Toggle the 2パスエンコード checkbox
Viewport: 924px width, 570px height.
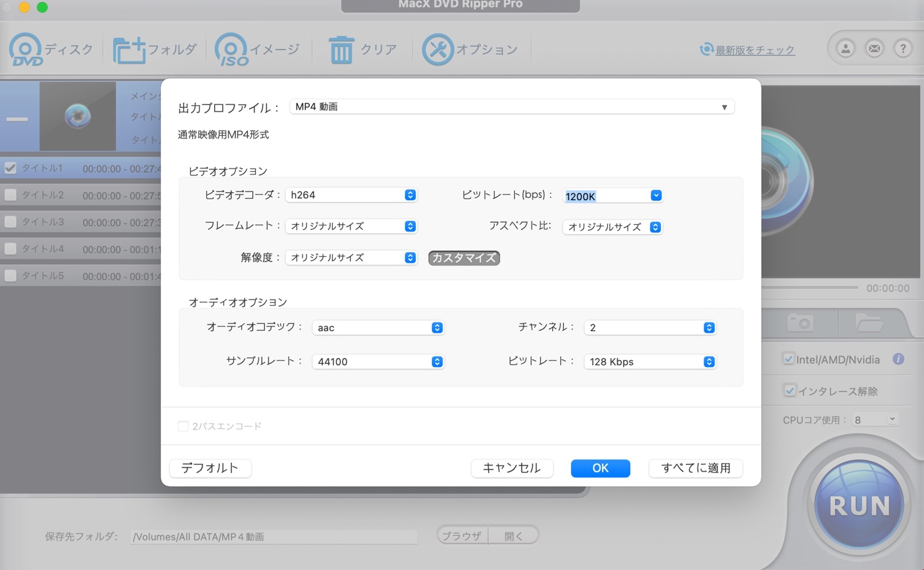pyautogui.click(x=183, y=426)
